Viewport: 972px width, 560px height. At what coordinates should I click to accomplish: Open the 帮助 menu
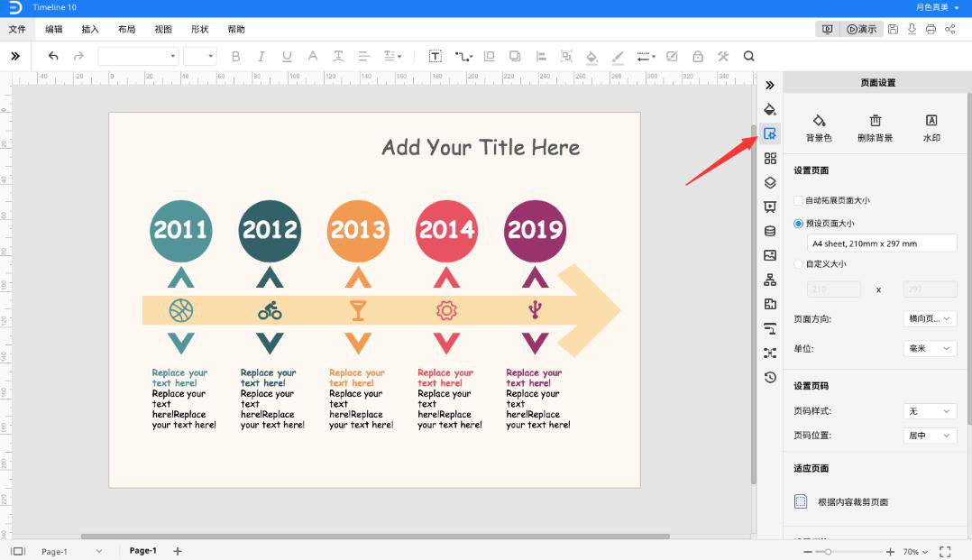pyautogui.click(x=236, y=29)
